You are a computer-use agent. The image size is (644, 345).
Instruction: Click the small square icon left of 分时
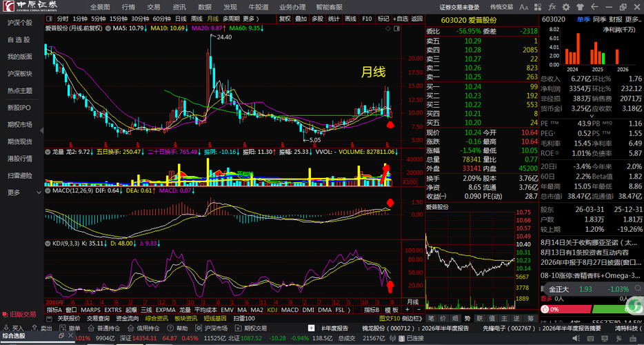click(x=50, y=19)
